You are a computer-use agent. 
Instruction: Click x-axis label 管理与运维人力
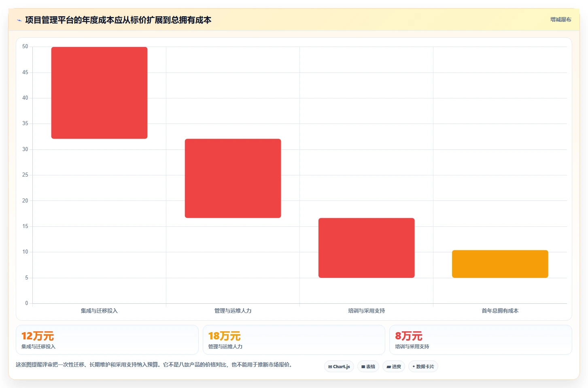pos(233,311)
